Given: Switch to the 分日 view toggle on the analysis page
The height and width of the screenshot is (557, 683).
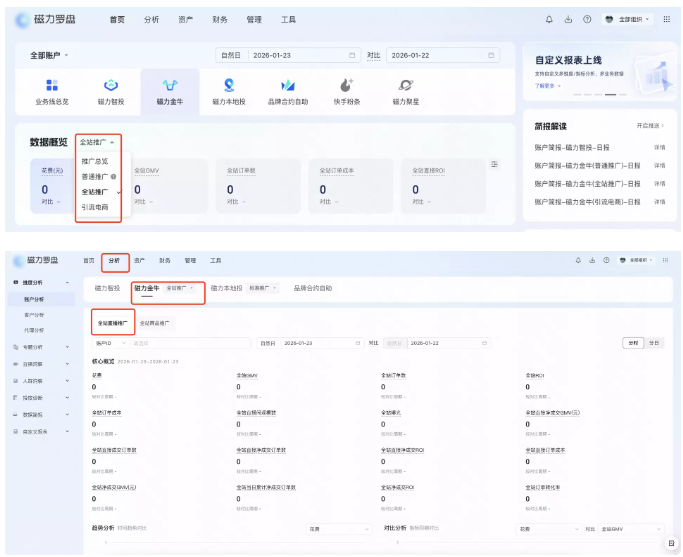Looking at the screenshot, I should 654,343.
